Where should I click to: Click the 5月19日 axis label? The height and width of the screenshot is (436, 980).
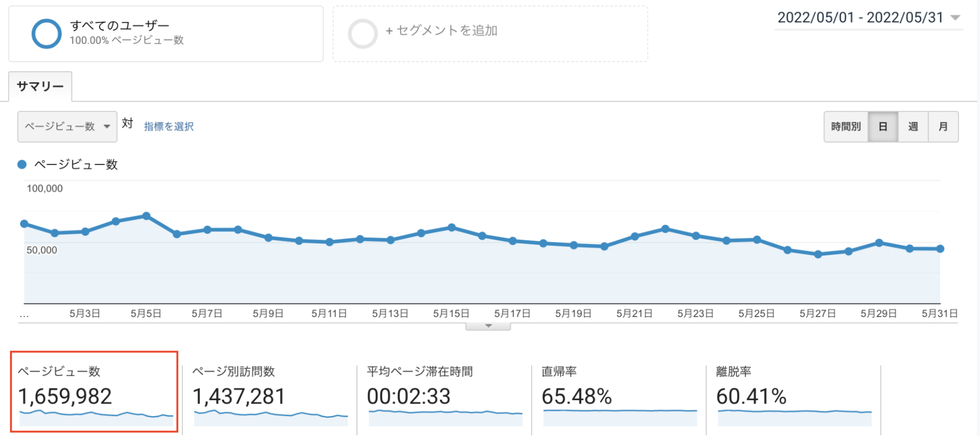pyautogui.click(x=573, y=314)
